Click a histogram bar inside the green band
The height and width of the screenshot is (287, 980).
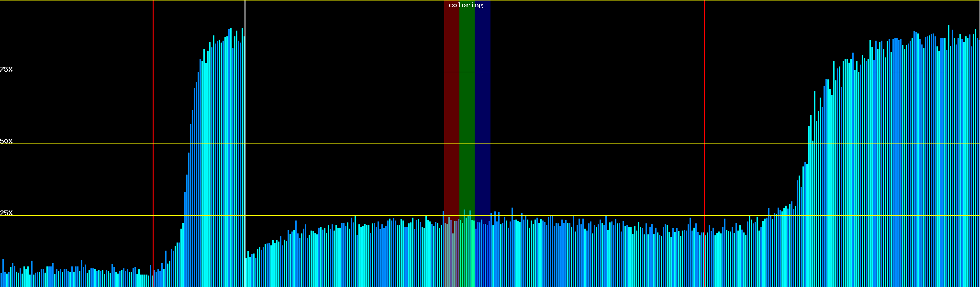(464, 249)
